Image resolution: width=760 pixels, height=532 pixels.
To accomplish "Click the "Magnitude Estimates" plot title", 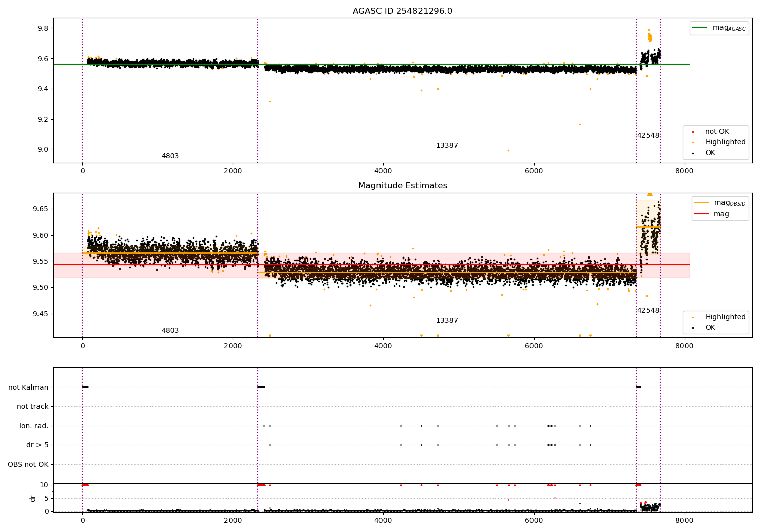I will pyautogui.click(x=402, y=186).
